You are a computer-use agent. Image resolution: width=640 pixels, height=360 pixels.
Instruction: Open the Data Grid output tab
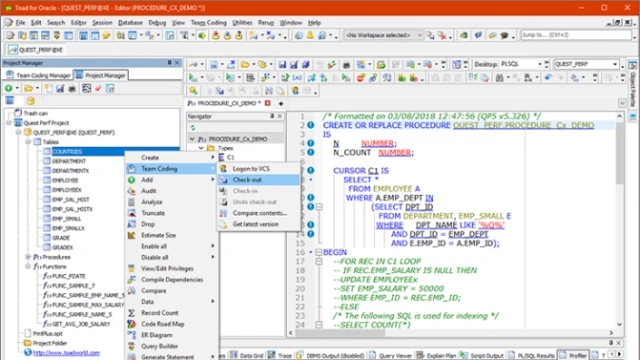click(247, 356)
